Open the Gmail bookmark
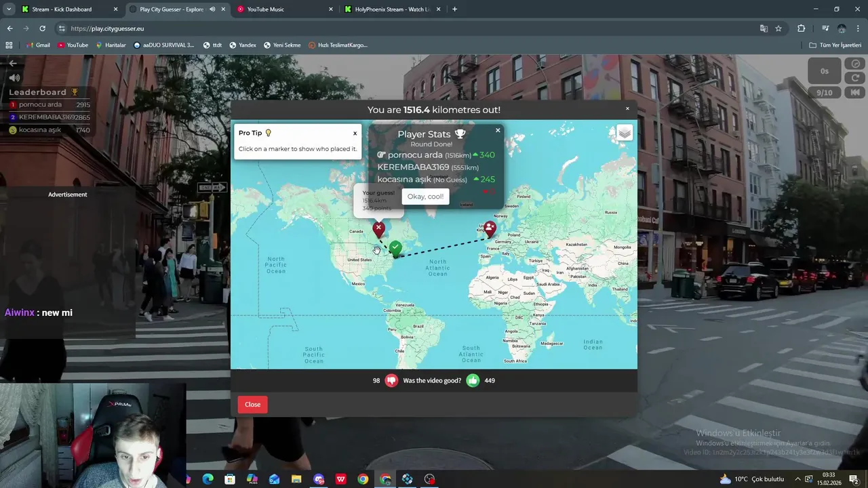868x488 pixels. click(x=38, y=45)
